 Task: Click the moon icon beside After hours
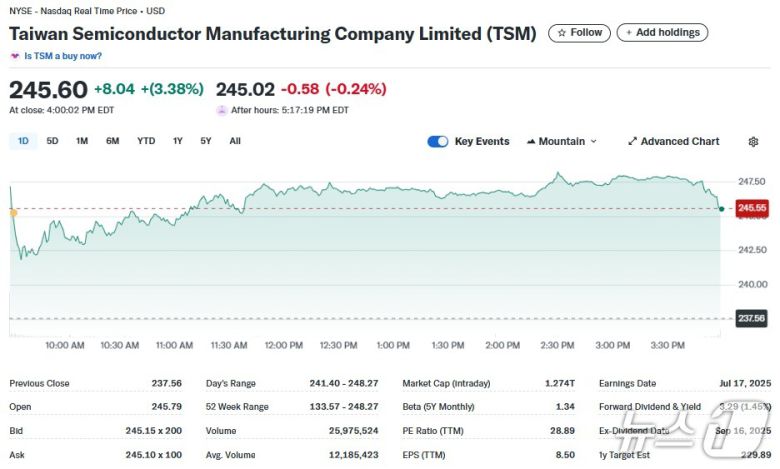pyautogui.click(x=222, y=110)
